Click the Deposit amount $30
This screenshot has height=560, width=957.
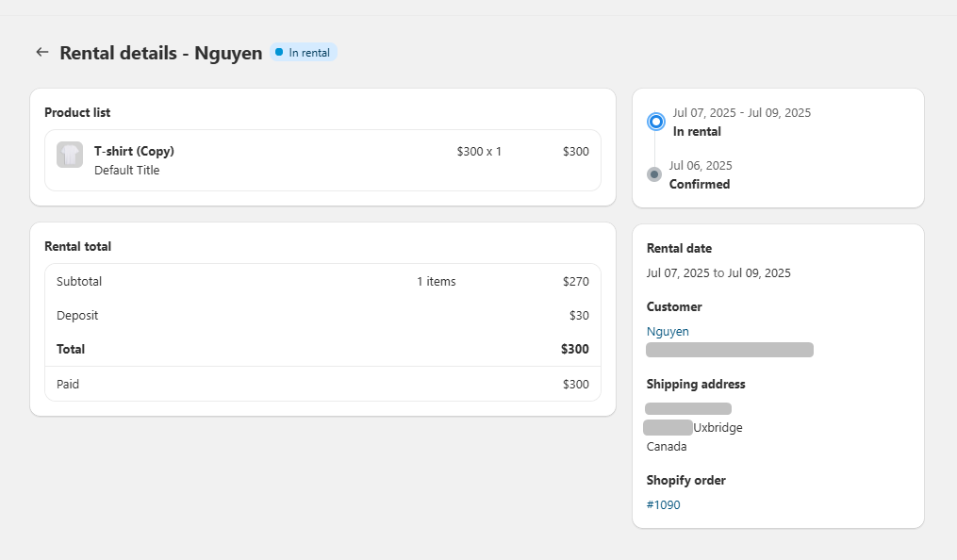[578, 315]
